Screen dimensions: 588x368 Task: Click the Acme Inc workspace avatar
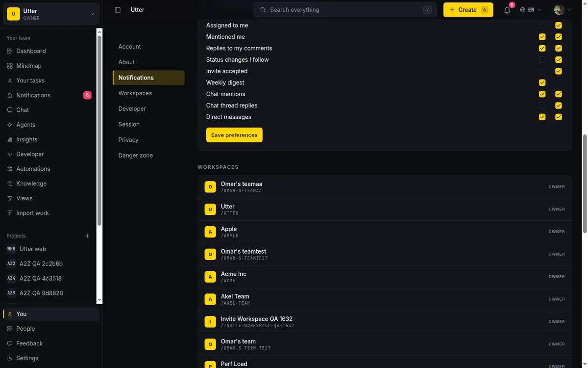(x=210, y=277)
